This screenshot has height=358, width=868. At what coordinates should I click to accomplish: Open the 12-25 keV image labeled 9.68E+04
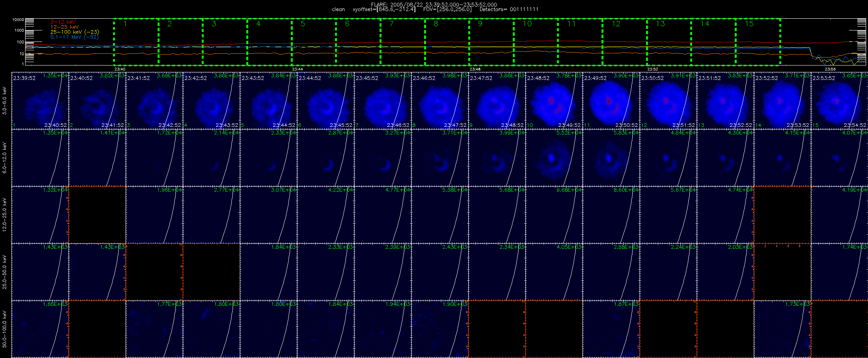coord(554,215)
